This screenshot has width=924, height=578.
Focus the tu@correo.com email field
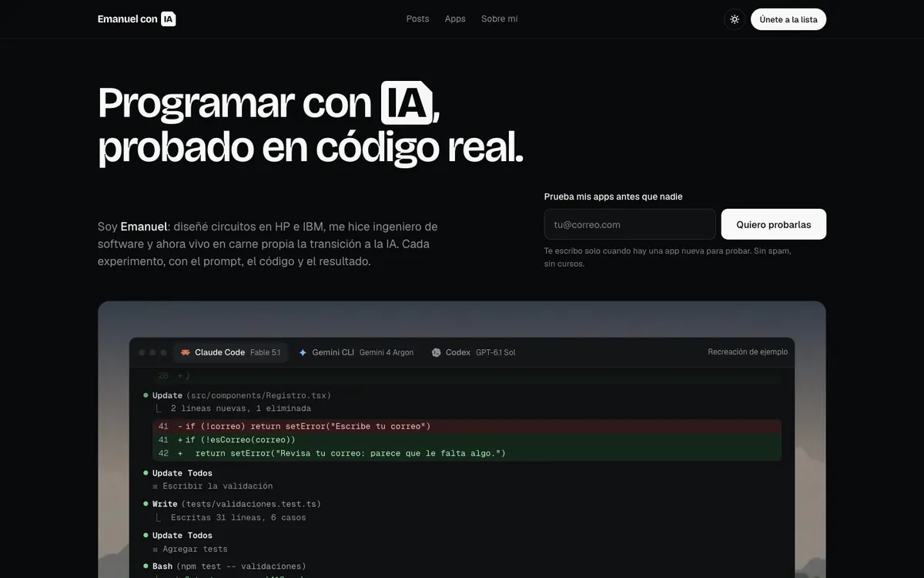click(630, 224)
